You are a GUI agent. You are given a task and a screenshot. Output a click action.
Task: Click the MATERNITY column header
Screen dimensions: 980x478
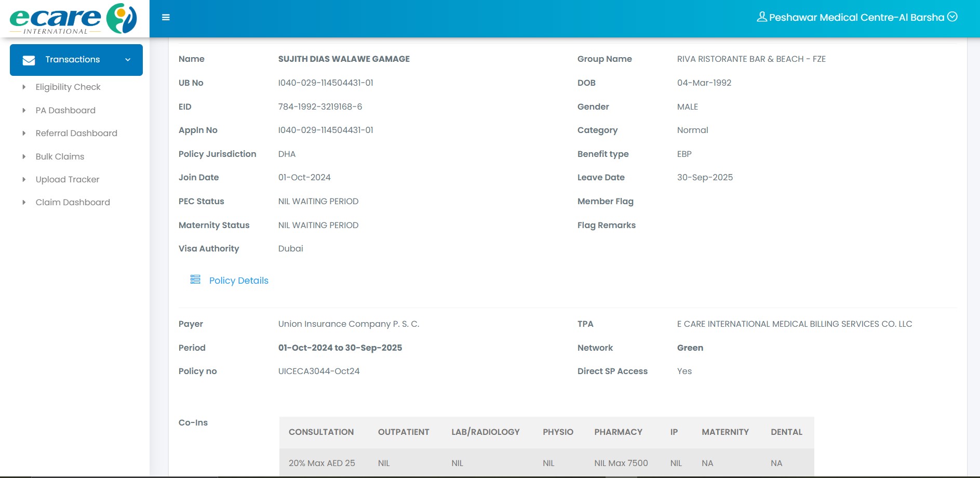pos(725,432)
